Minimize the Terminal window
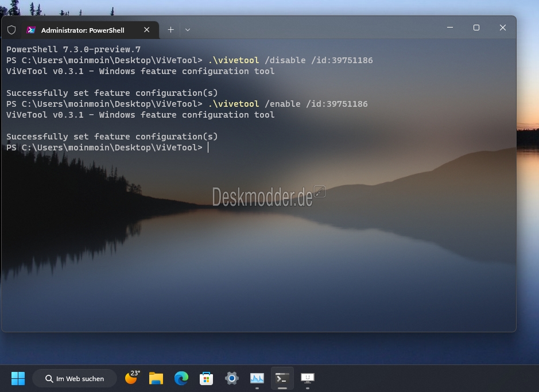 pyautogui.click(x=450, y=28)
